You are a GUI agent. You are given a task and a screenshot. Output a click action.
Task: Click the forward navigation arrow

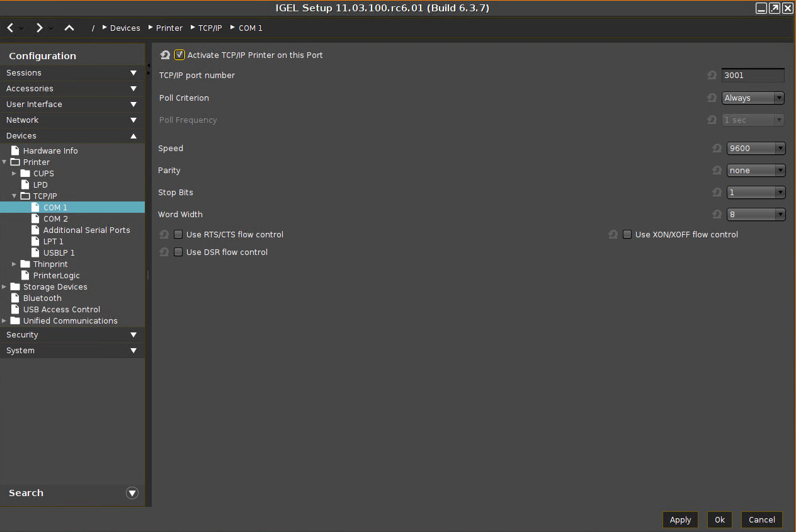point(38,28)
